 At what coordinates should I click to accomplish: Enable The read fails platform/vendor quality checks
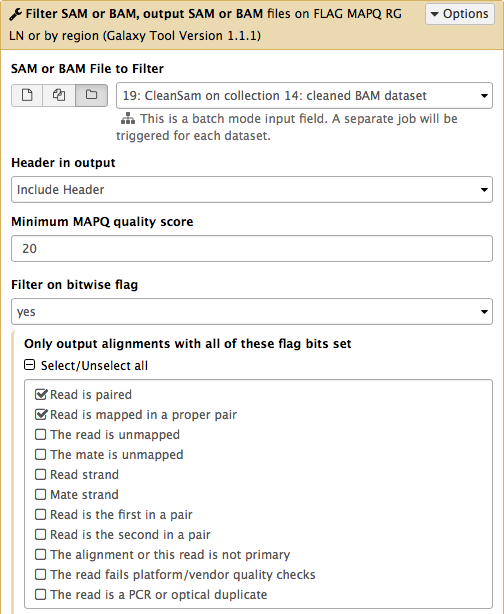click(40, 574)
